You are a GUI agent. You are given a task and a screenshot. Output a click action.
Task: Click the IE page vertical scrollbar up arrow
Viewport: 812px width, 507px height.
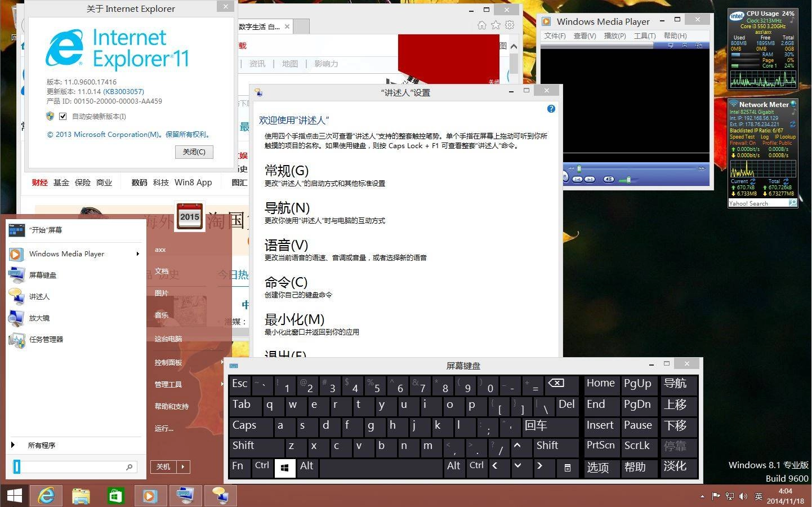point(514,46)
